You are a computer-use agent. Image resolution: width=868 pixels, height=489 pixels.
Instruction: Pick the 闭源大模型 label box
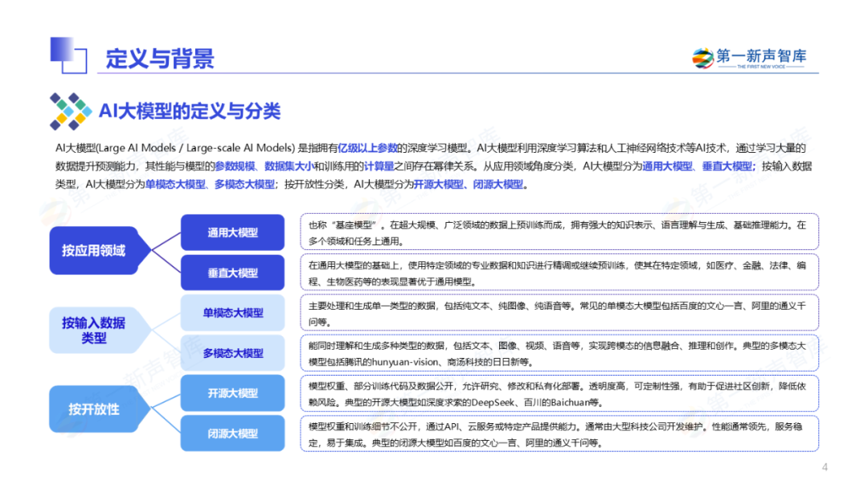click(x=232, y=434)
